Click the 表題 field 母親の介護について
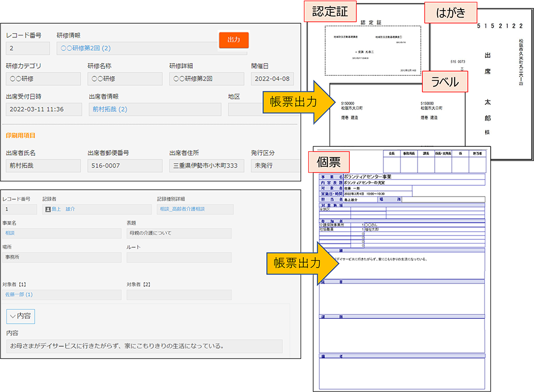The image size is (534, 392). 179,233
